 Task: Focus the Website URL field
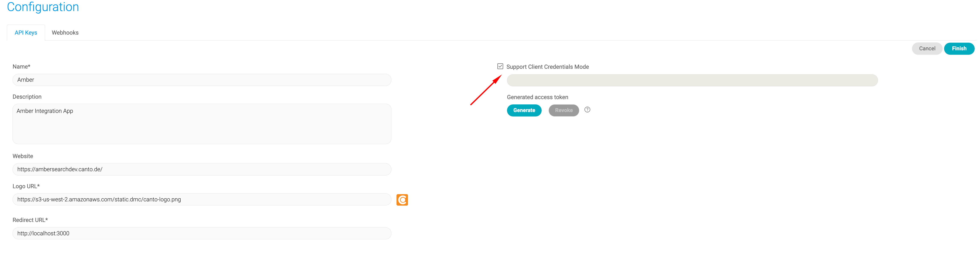pyautogui.click(x=202, y=170)
